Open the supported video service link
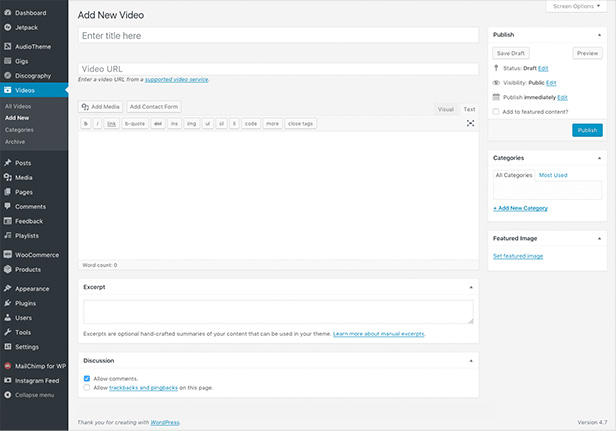The width and height of the screenshot is (616, 431). (177, 79)
